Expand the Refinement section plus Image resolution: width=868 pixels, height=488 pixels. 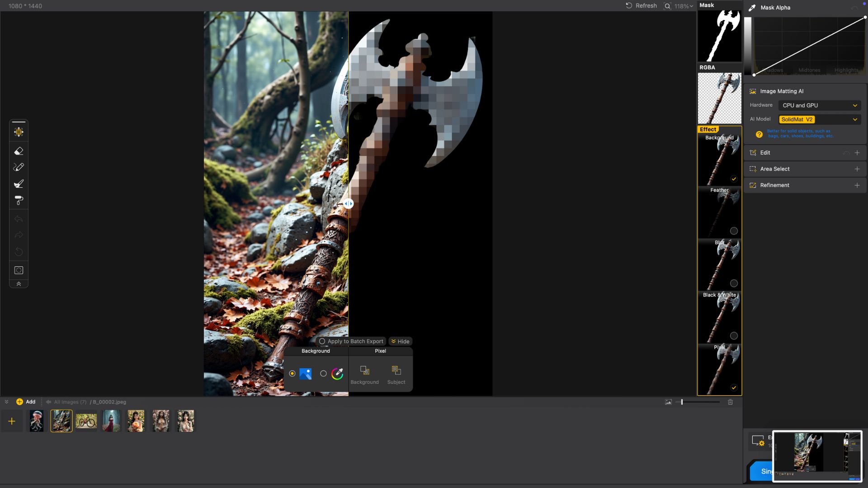[857, 185]
